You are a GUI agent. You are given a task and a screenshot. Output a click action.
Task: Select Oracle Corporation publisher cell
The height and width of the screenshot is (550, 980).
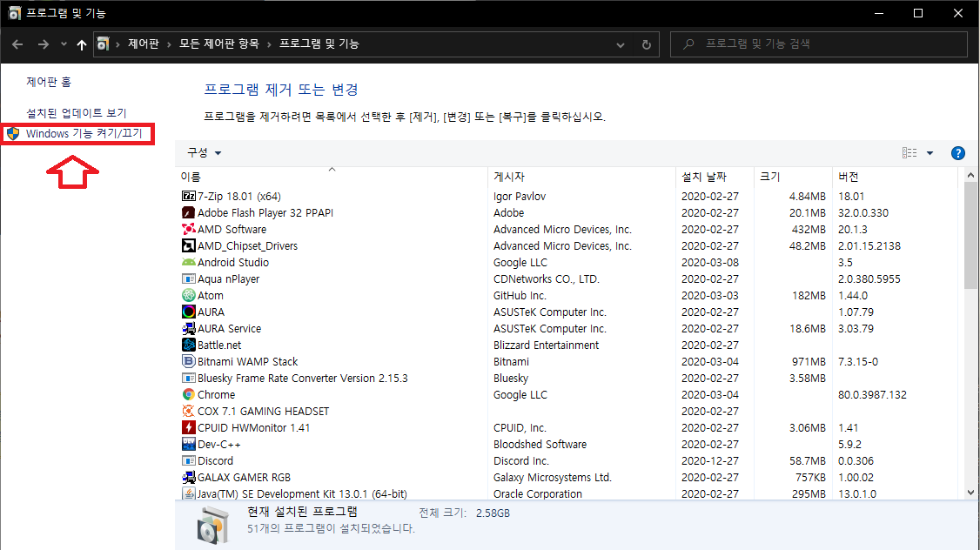538,493
